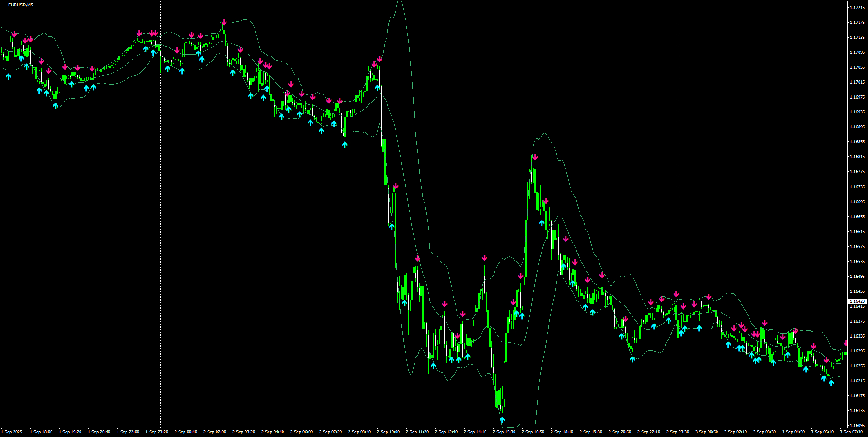Click price axis label 1.16855
The image size is (868, 437).
coord(857,142)
